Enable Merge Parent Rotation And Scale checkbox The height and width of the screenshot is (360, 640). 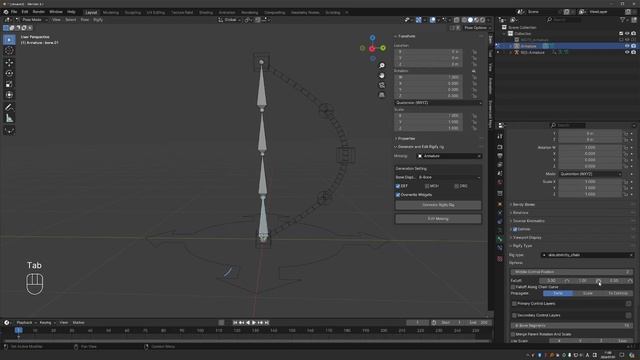[513, 334]
